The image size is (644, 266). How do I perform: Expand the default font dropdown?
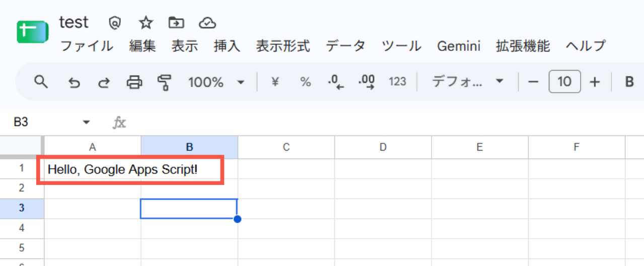pyautogui.click(x=468, y=82)
